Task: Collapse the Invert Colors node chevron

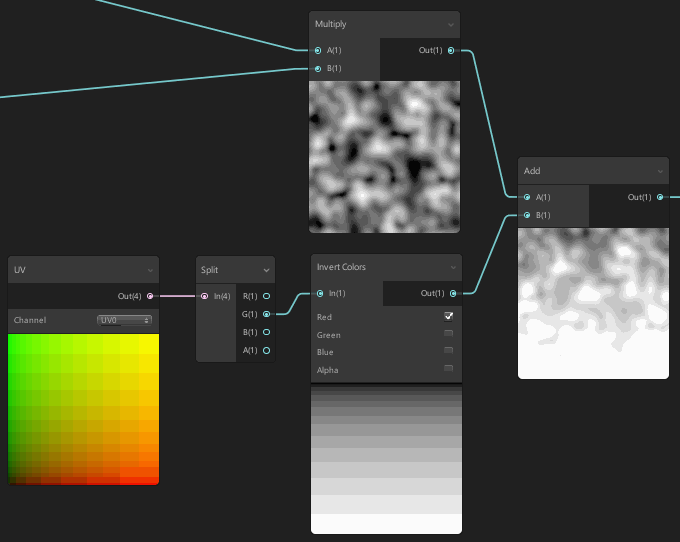Action: tap(453, 268)
